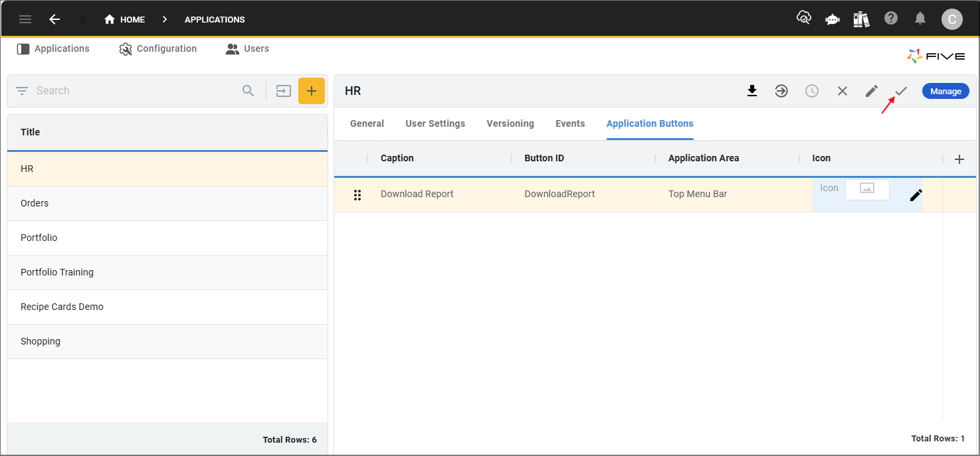This screenshot has width=980, height=456.
Task: Open the Users menu
Action: [248, 48]
